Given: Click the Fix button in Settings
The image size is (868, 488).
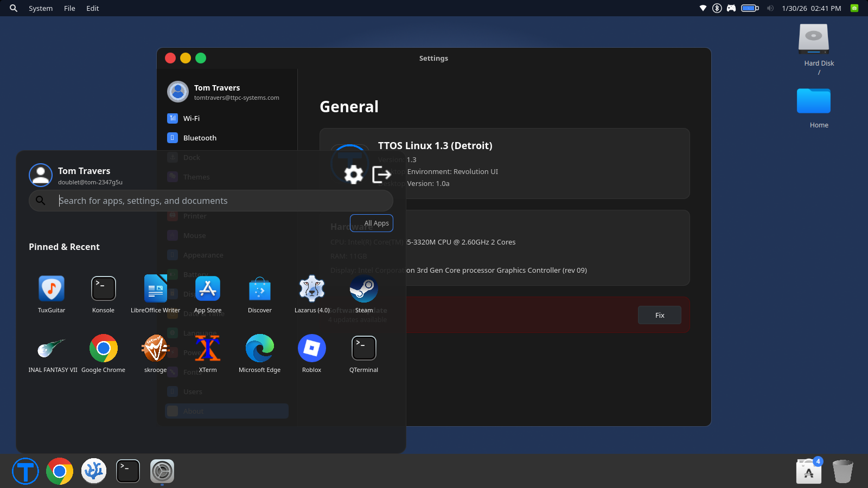Looking at the screenshot, I should 660,315.
